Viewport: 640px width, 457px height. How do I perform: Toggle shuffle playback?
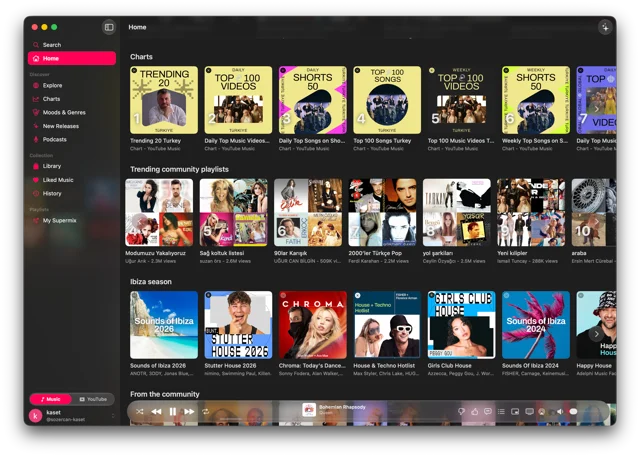[x=140, y=412]
